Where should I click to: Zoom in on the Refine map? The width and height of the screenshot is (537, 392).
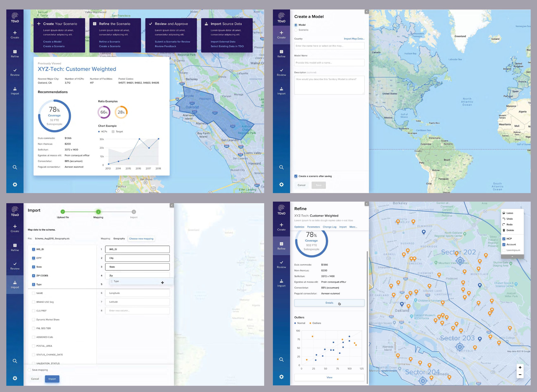pos(520,367)
